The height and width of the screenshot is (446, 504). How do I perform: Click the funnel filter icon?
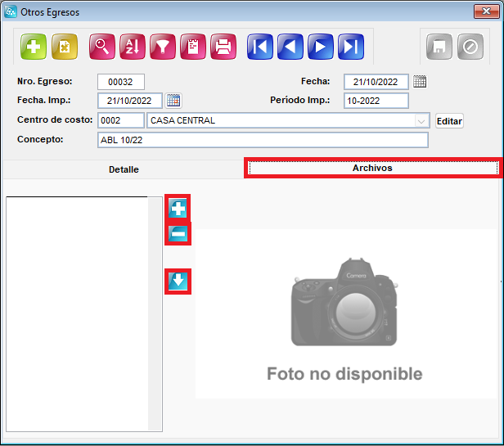point(163,47)
